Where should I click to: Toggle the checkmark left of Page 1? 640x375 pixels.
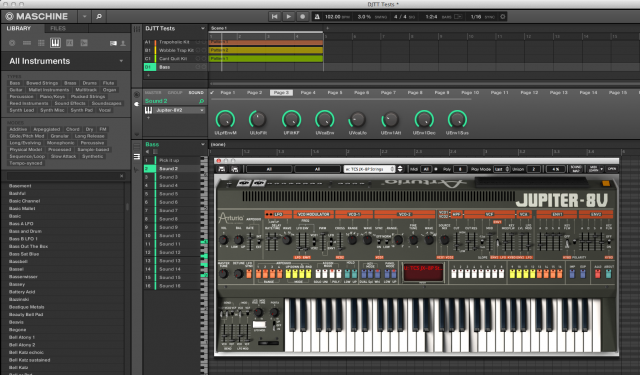(212, 93)
